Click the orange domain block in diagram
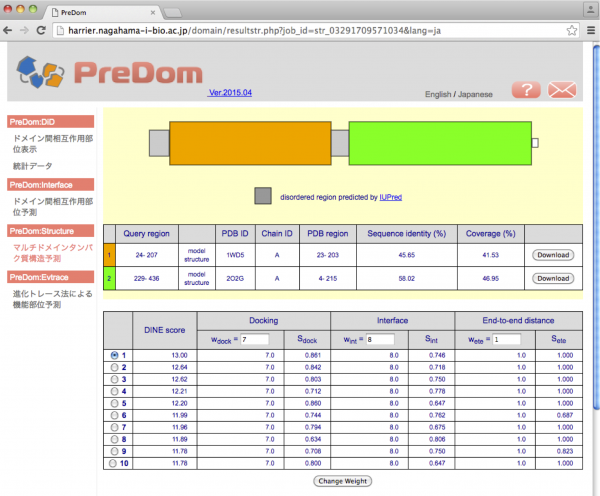Image resolution: width=600 pixels, height=496 pixels. 249,143
